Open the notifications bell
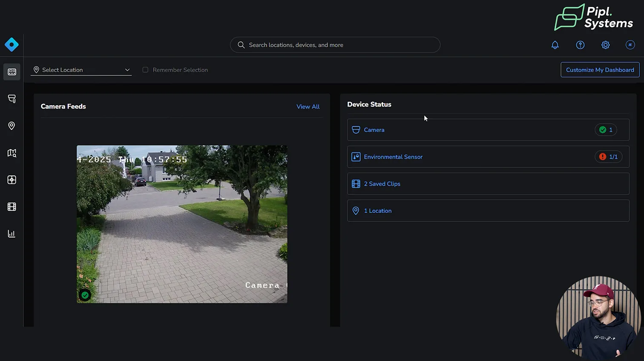The width and height of the screenshot is (644, 361). (555, 45)
